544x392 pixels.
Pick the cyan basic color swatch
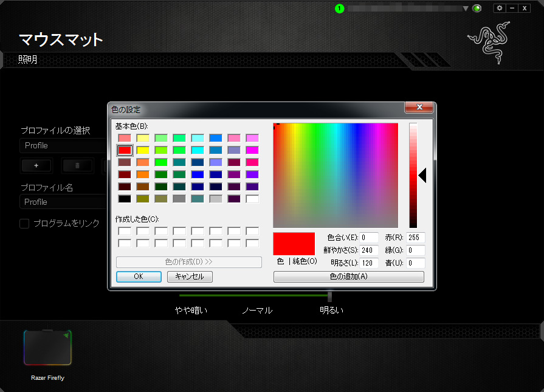point(198,150)
